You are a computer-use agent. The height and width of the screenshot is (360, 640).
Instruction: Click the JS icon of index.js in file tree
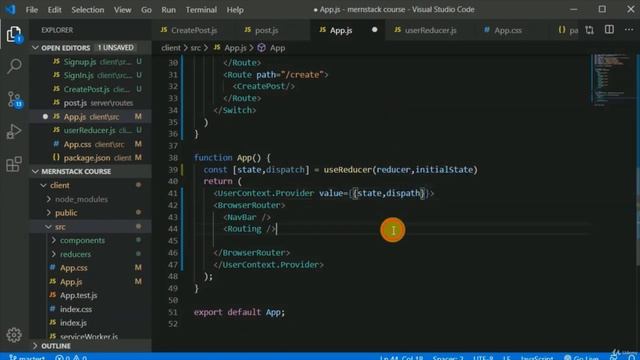click(x=53, y=322)
